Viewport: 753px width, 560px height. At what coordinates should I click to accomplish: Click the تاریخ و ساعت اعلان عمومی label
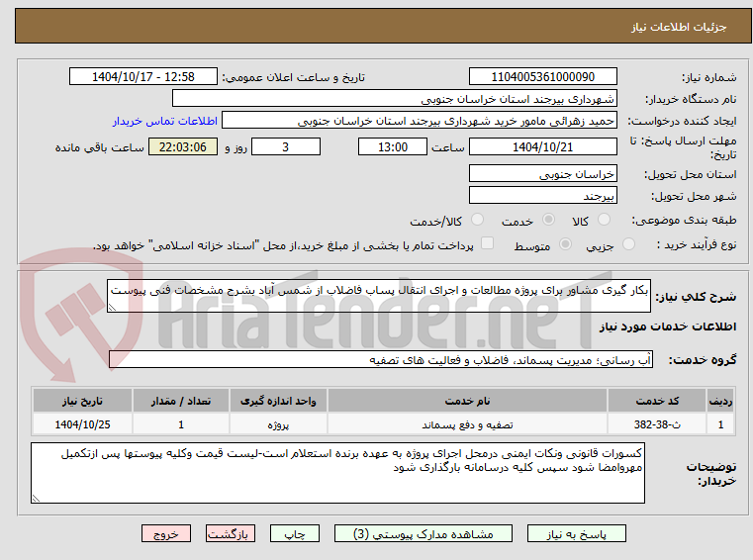point(294,77)
